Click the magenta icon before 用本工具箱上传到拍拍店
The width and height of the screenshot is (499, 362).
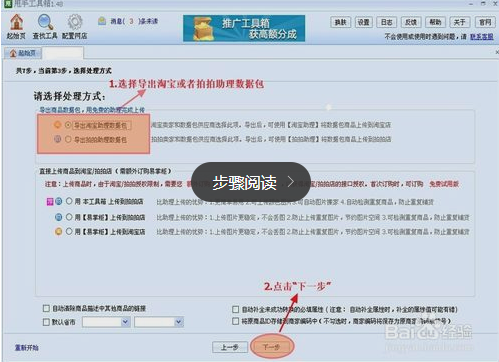coord(50,202)
